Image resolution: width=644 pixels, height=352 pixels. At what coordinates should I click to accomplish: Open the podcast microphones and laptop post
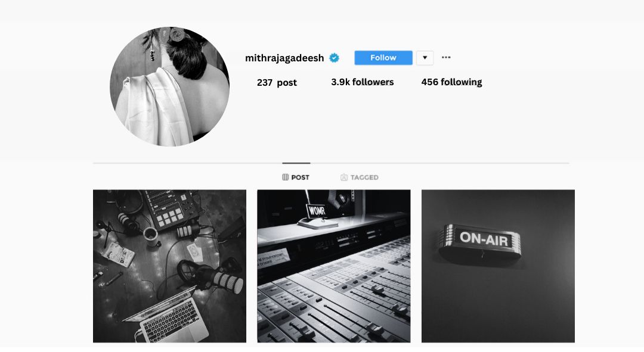(x=169, y=266)
